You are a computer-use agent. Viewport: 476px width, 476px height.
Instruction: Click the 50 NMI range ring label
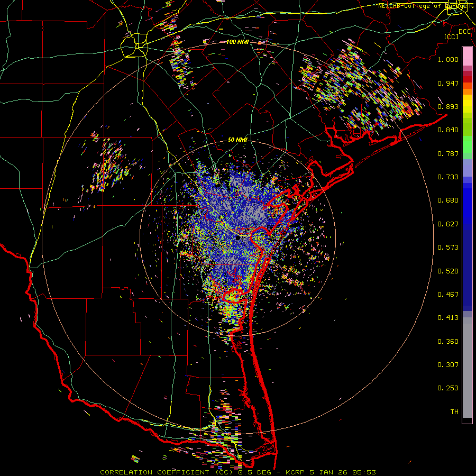(237, 140)
